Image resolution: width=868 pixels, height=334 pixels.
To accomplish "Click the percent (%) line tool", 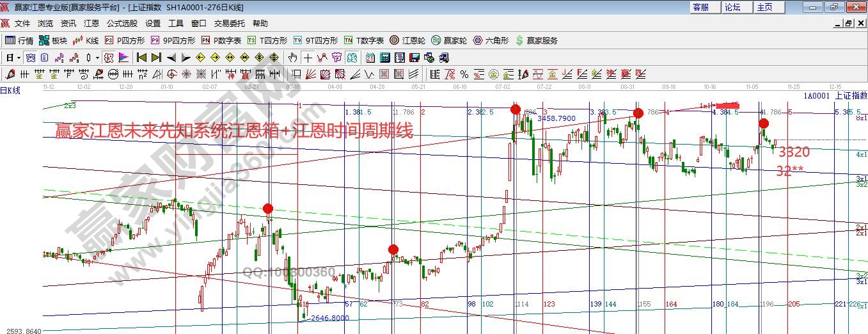I will point(464,74).
